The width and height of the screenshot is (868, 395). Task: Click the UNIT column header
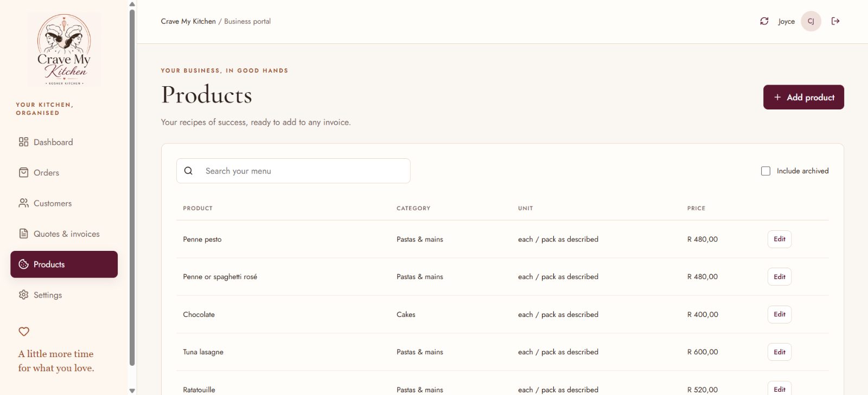(x=525, y=208)
